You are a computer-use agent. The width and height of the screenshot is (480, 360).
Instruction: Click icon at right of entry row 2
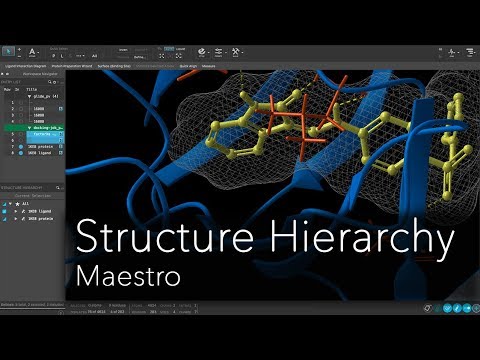click(61, 109)
